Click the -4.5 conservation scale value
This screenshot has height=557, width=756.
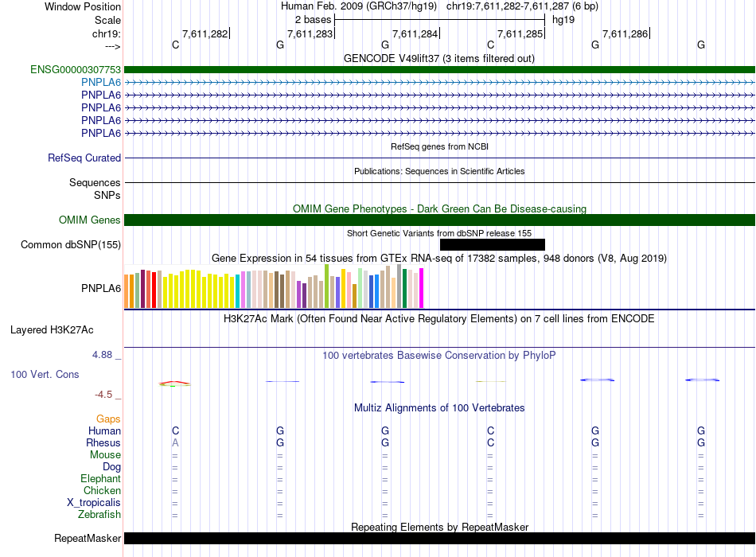coord(103,395)
